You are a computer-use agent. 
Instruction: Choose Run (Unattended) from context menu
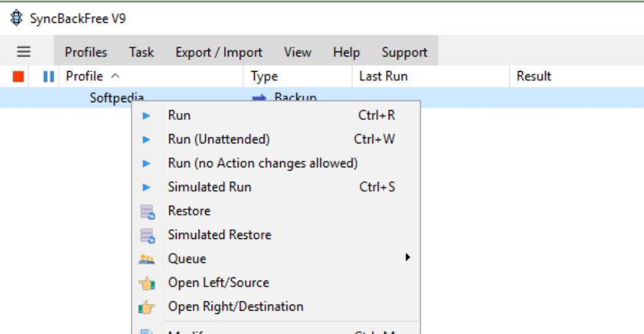point(219,139)
